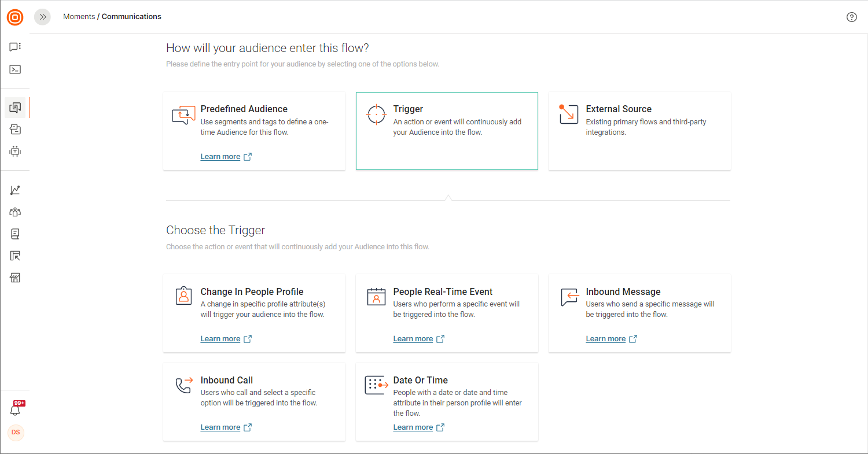Expand the sidebar with the double-chevron button

42,17
